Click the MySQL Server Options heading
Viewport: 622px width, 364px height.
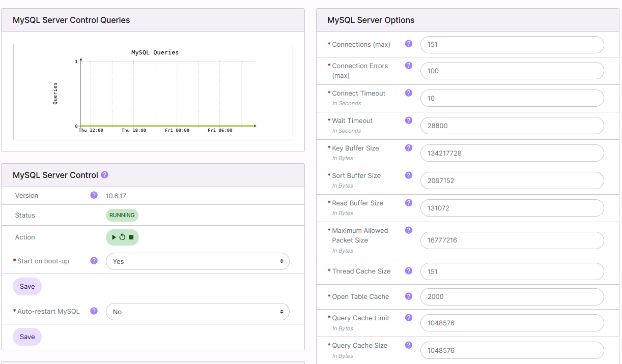click(x=371, y=20)
